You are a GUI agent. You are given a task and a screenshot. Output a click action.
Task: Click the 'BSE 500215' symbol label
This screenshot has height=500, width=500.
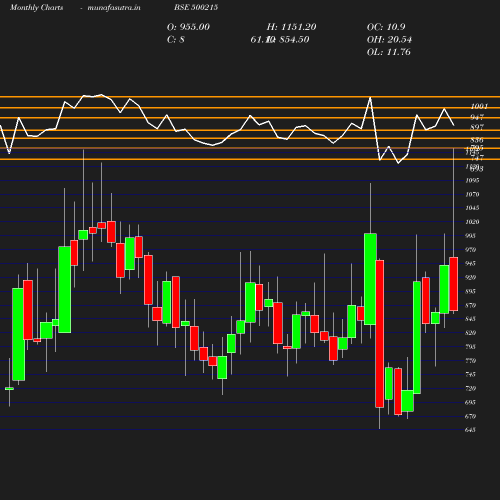click(196, 7)
